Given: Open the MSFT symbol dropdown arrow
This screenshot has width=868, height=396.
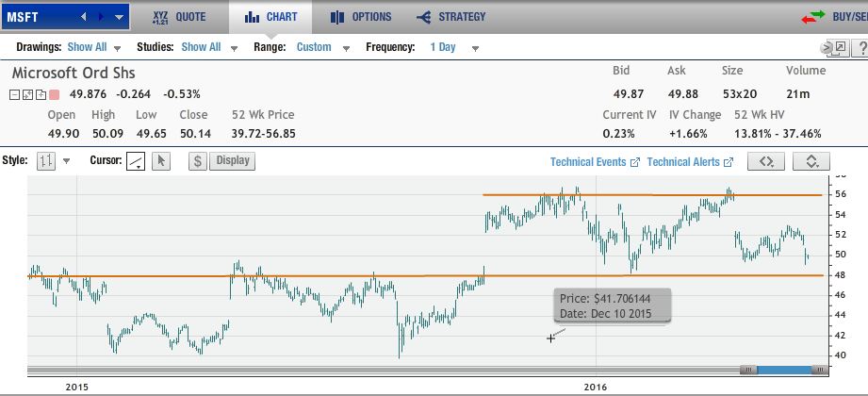Looking at the screenshot, I should (119, 17).
